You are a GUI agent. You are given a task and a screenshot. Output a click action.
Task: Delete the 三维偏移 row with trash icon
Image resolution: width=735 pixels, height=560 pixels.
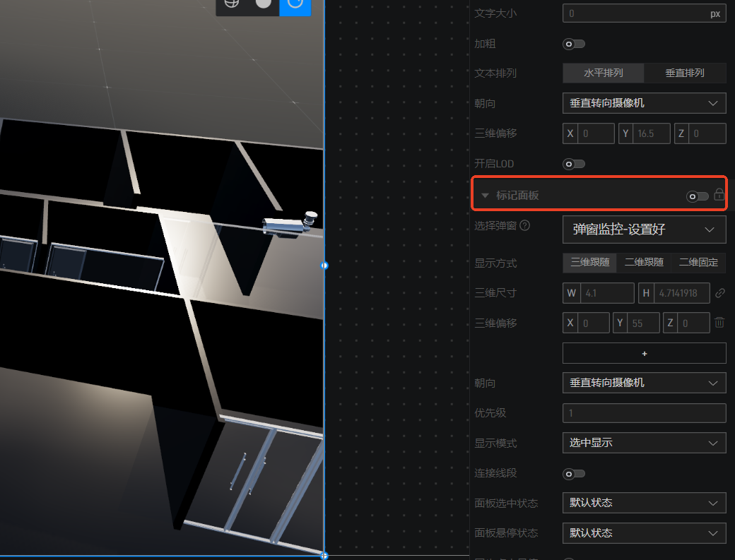719,323
